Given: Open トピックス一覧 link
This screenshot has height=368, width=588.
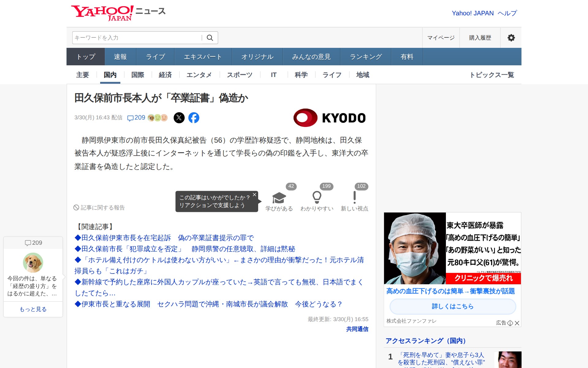Looking at the screenshot, I should click(x=492, y=75).
